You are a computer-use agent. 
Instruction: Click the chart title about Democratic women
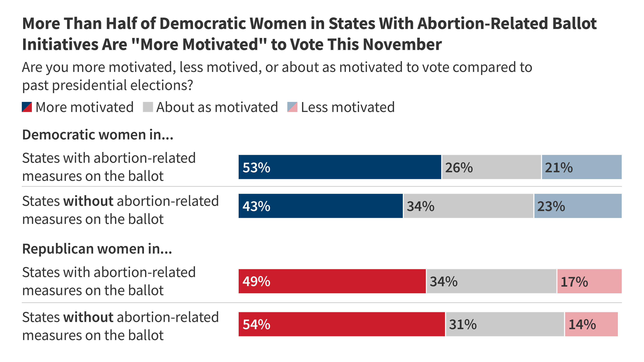[x=309, y=34]
